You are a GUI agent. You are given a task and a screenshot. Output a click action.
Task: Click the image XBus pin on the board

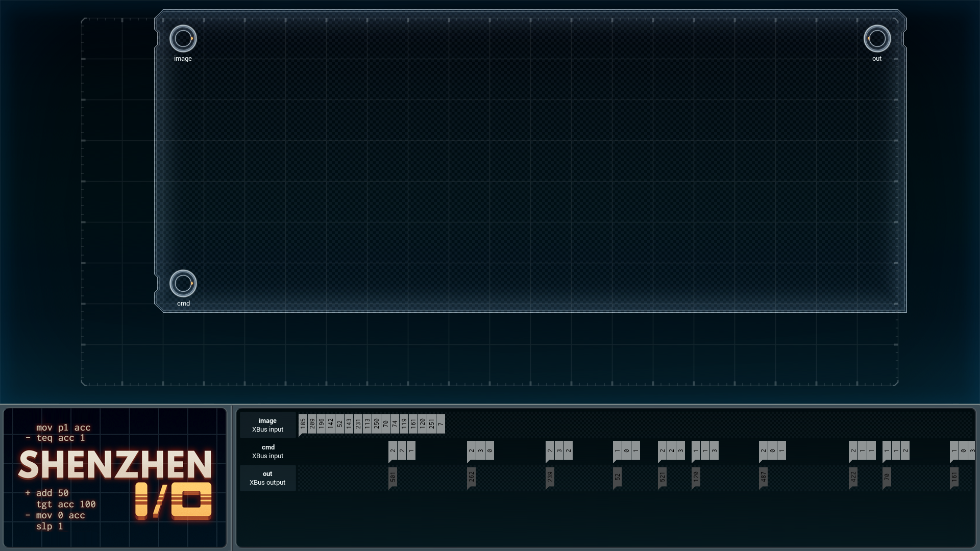[x=183, y=38]
